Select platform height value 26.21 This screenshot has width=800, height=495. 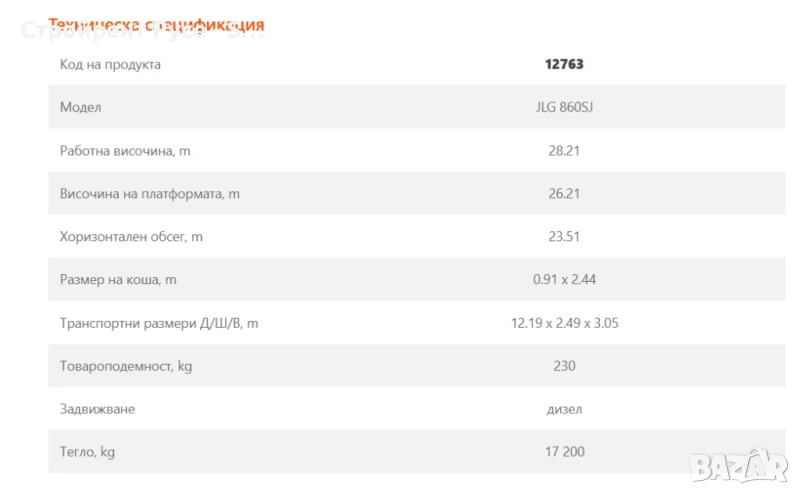(x=564, y=194)
